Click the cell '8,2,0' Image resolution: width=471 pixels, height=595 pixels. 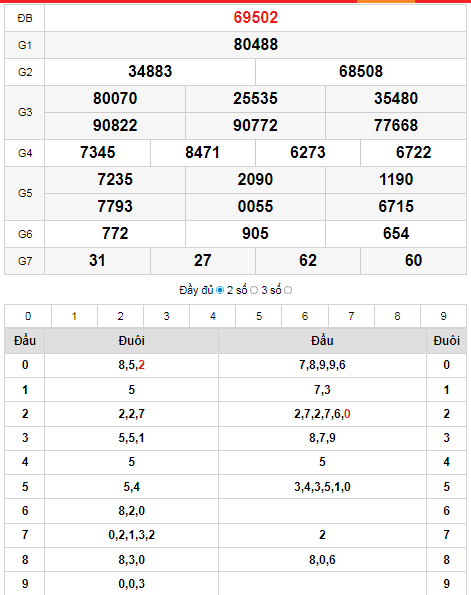[132, 511]
